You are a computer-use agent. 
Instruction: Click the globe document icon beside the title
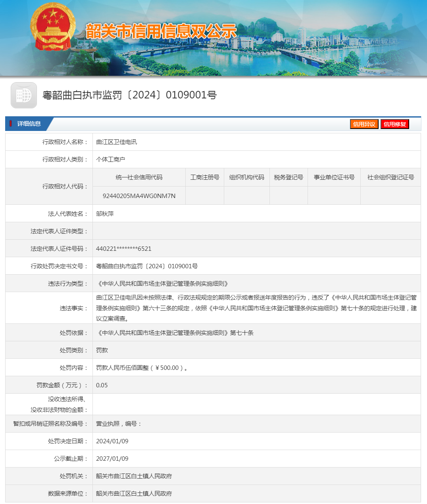24,95
